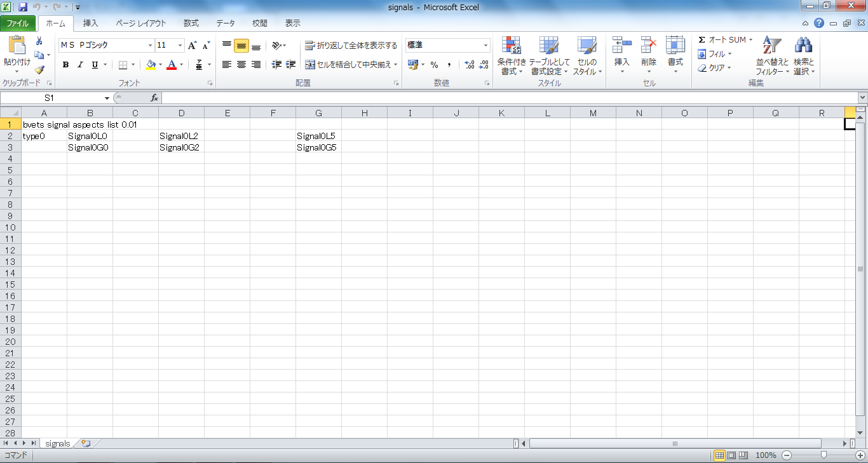
Task: Open Cell Styles (セルのスタイル)
Action: point(587,56)
